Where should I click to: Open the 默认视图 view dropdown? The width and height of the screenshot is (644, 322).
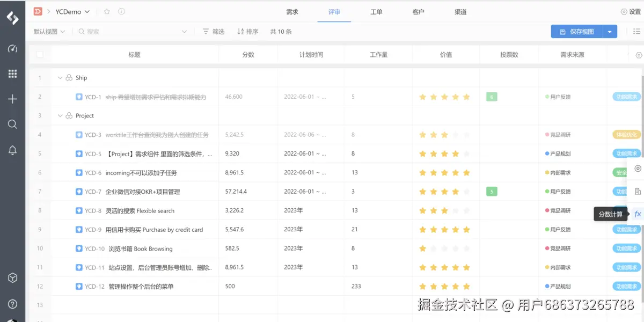[x=49, y=32]
